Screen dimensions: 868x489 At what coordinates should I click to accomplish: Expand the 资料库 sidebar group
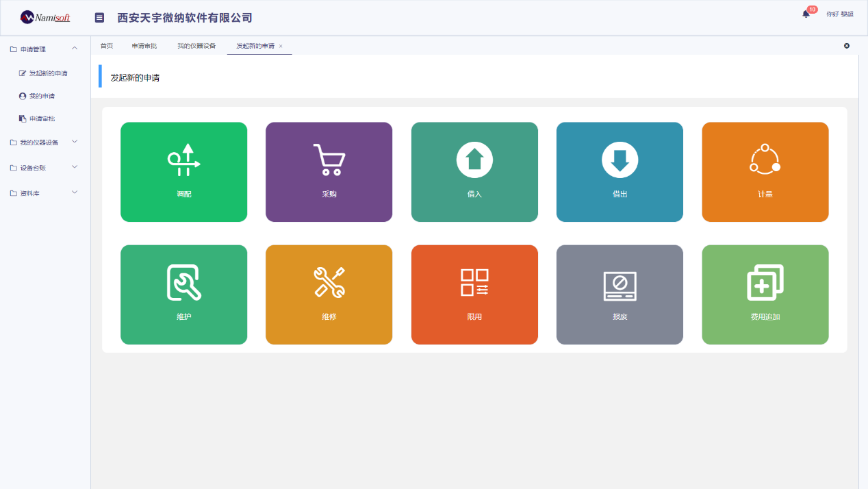pyautogui.click(x=45, y=193)
